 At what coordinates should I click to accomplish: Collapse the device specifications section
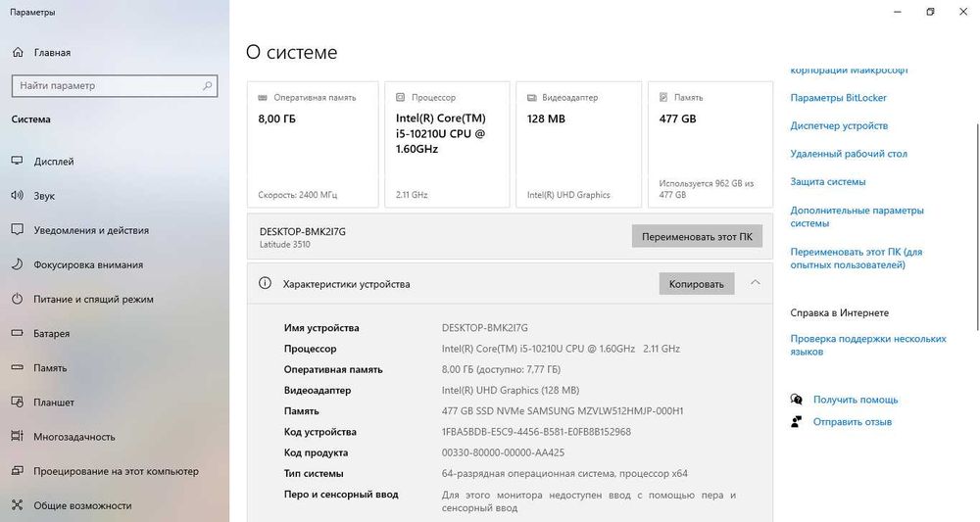(755, 283)
